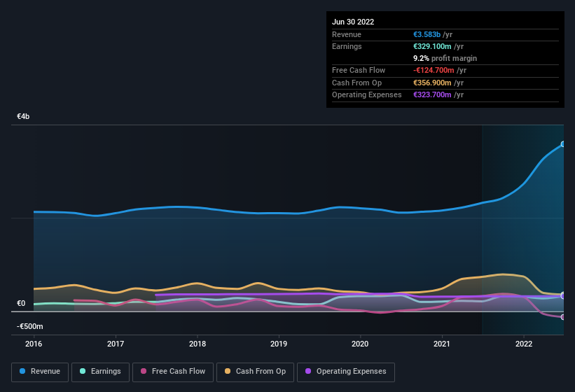Click the €4b y-axis label

[23, 116]
